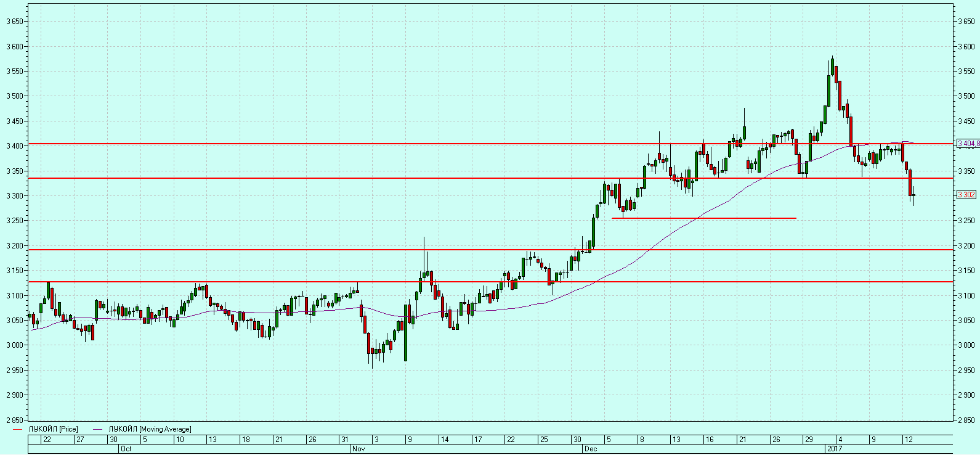Click the 12 date label in 2017
The height and width of the screenshot is (455, 980).
point(908,440)
